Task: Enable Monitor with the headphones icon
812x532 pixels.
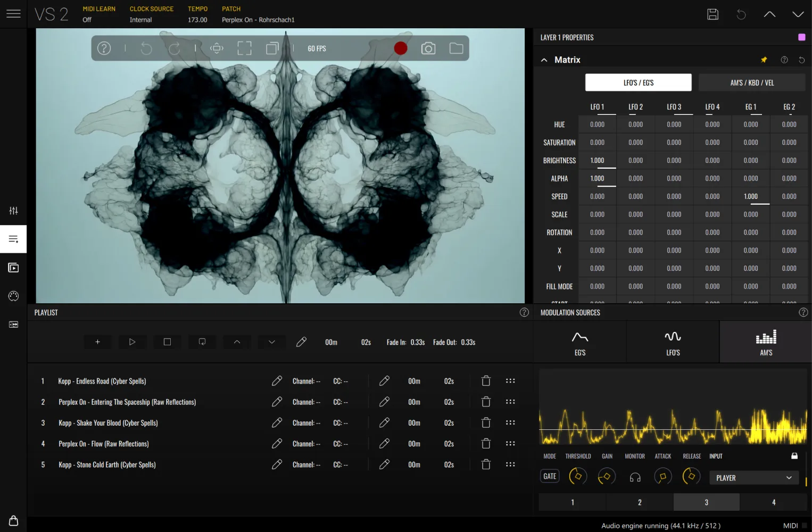Action: 634,476
